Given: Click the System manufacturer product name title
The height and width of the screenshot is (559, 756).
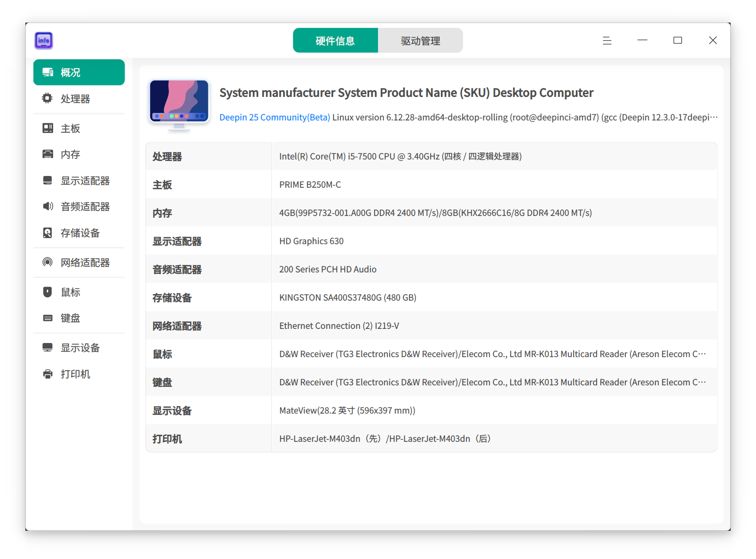Looking at the screenshot, I should pos(406,93).
